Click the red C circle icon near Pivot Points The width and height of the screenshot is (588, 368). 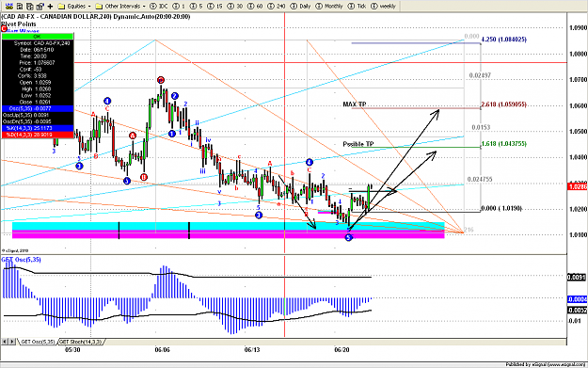click(4, 29)
